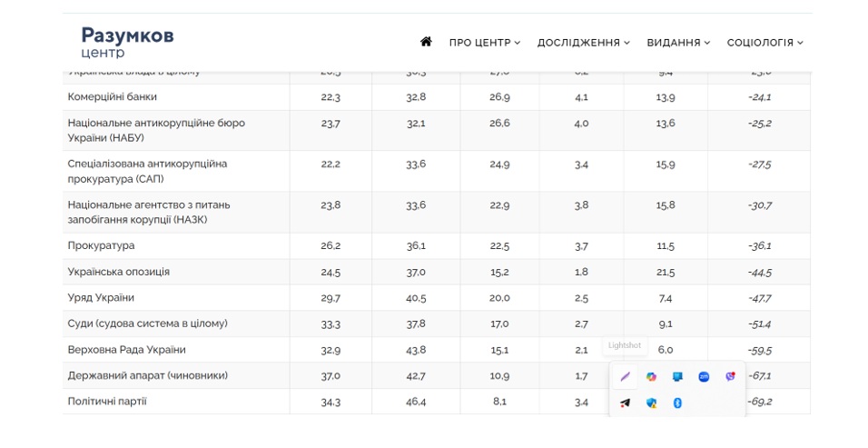The width and height of the screenshot is (868, 448).
Task: Click the Уряд України row label
Action: tap(100, 298)
